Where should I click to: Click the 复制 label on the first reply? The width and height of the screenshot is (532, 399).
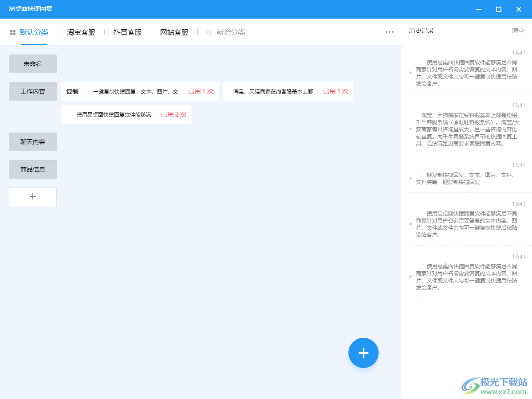[72, 91]
